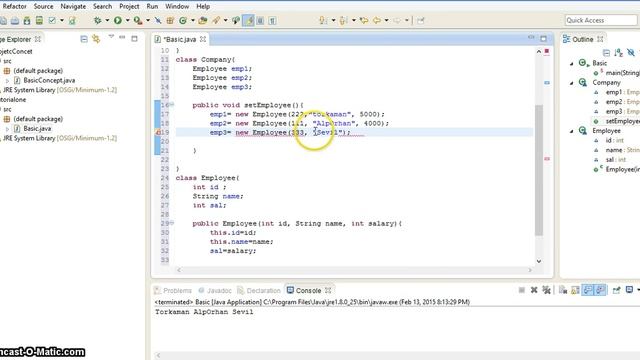Toggle Hide Fields in Outline view
This screenshot has width=640, height=360.
pyautogui.click(x=631, y=53)
